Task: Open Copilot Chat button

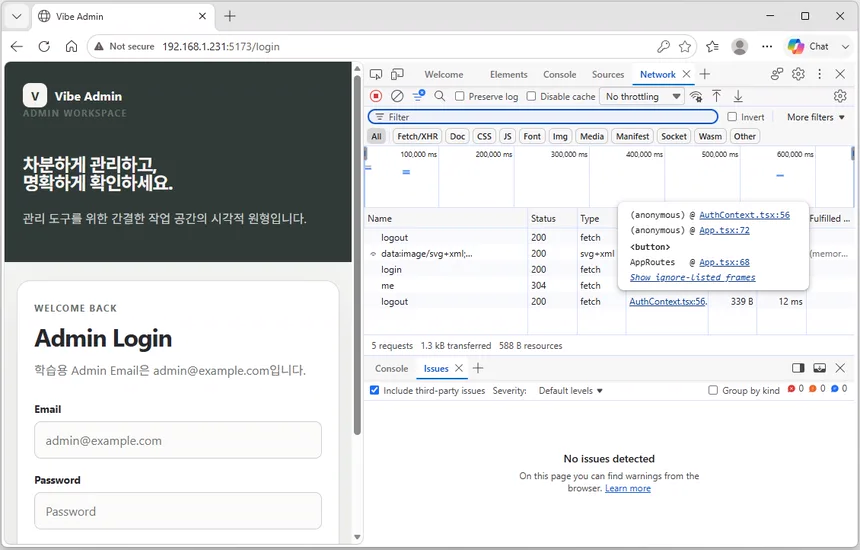Action: (808, 47)
